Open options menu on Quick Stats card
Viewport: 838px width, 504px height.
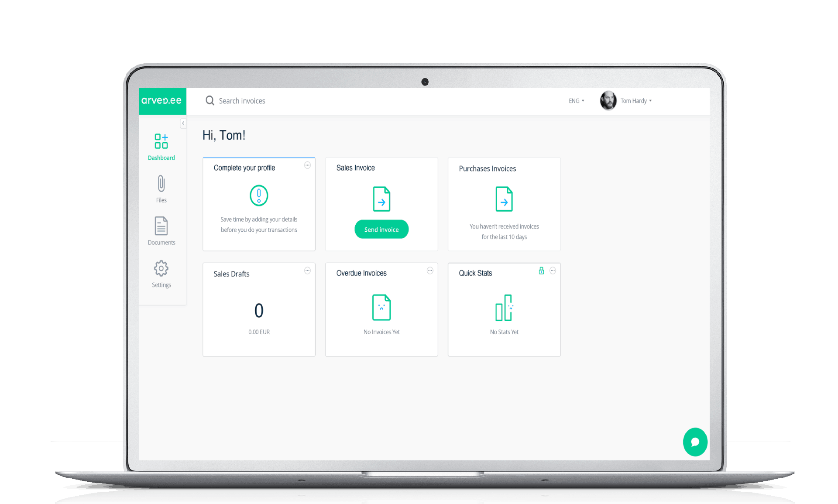pos(553,271)
